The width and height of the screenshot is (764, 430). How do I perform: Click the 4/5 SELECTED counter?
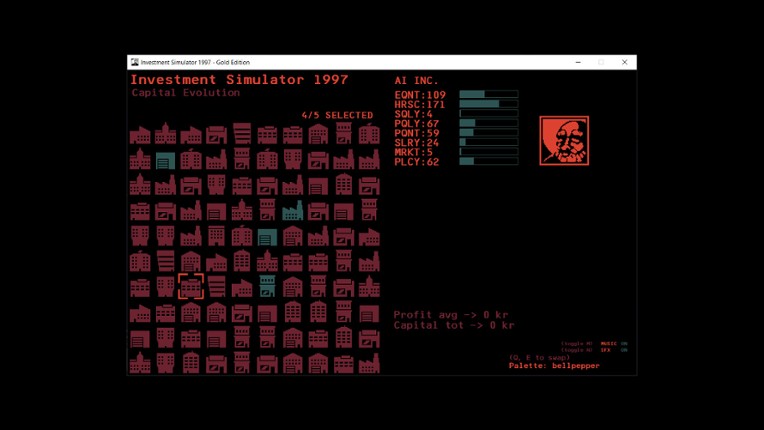(337, 115)
